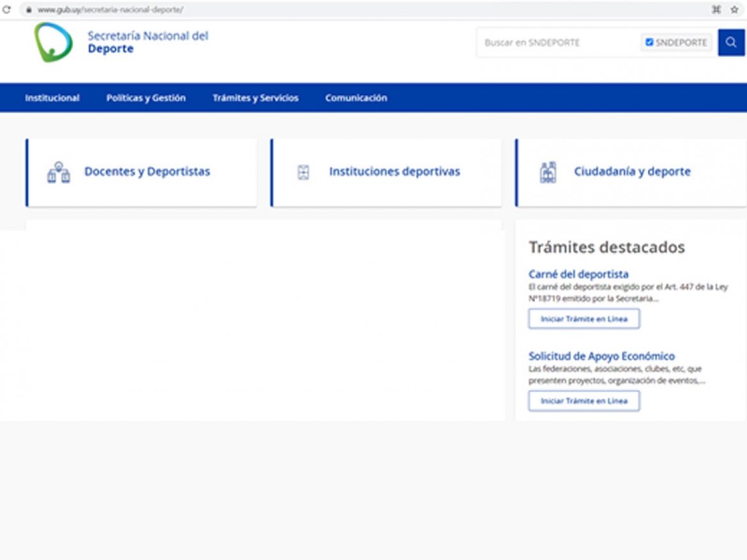Reload the page using the refresh icon
Image resolution: width=747 pixels, height=560 pixels.
7,10
